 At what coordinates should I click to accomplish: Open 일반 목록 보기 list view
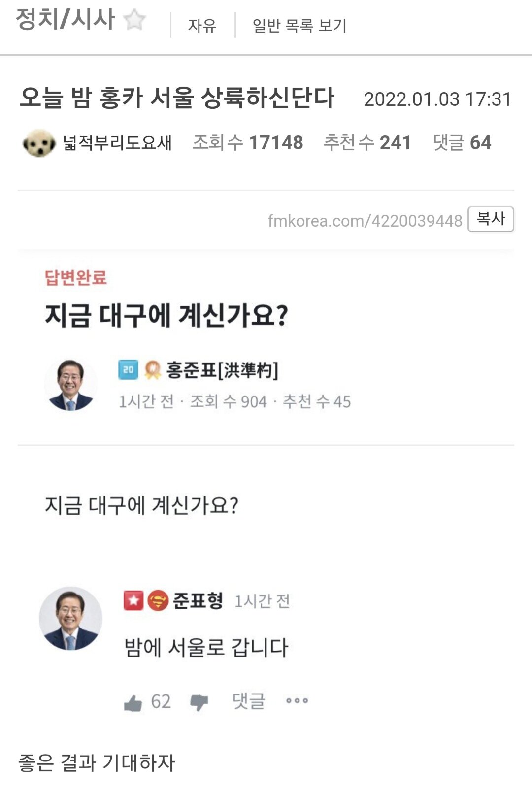click(x=299, y=25)
